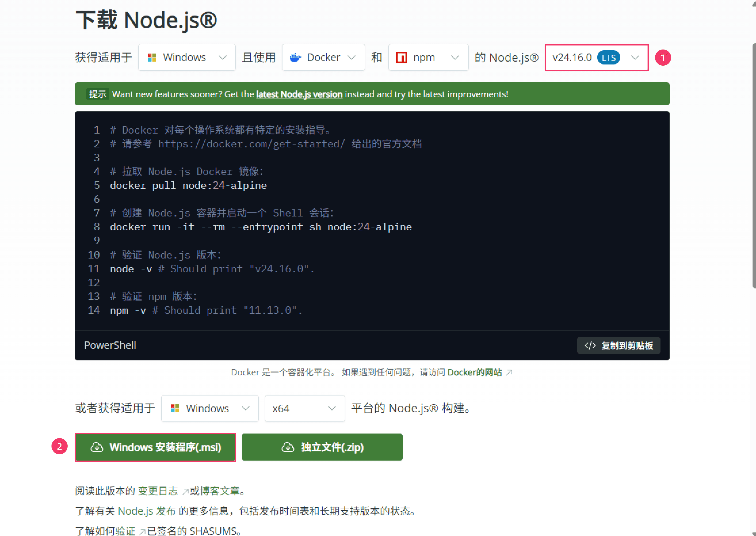
Task: Open the lower Windows platform dropdown
Action: point(210,408)
